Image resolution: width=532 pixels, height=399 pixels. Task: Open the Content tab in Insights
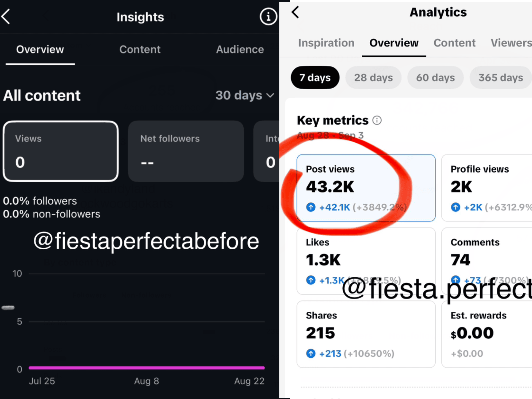pyautogui.click(x=140, y=49)
